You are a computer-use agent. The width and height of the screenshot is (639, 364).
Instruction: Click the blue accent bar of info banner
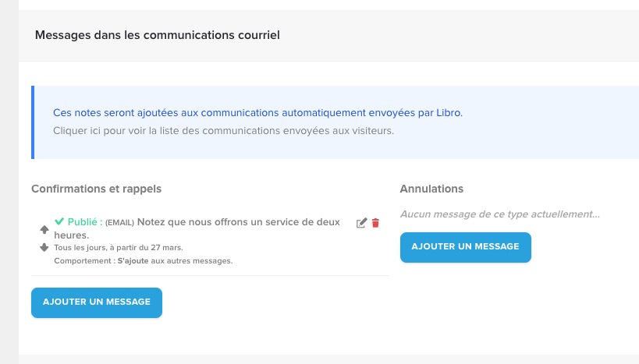click(33, 122)
